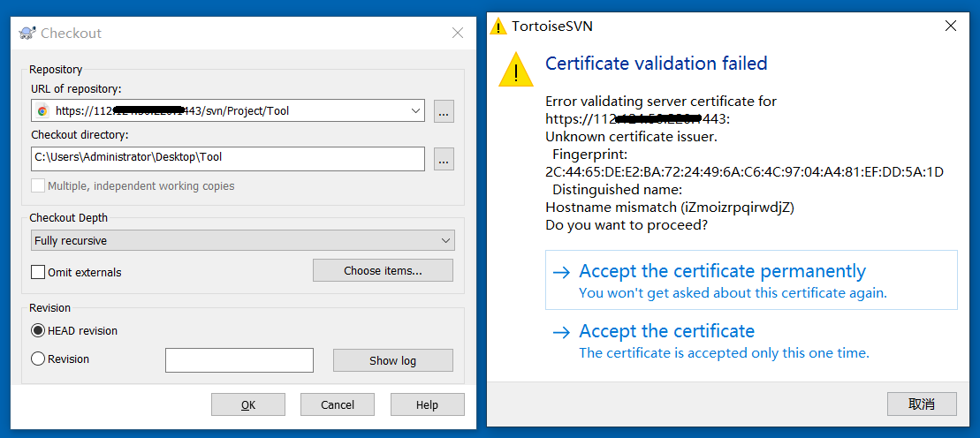Click the Cancel button in Checkout dialog
Image resolution: width=980 pixels, height=438 pixels.
(x=338, y=404)
